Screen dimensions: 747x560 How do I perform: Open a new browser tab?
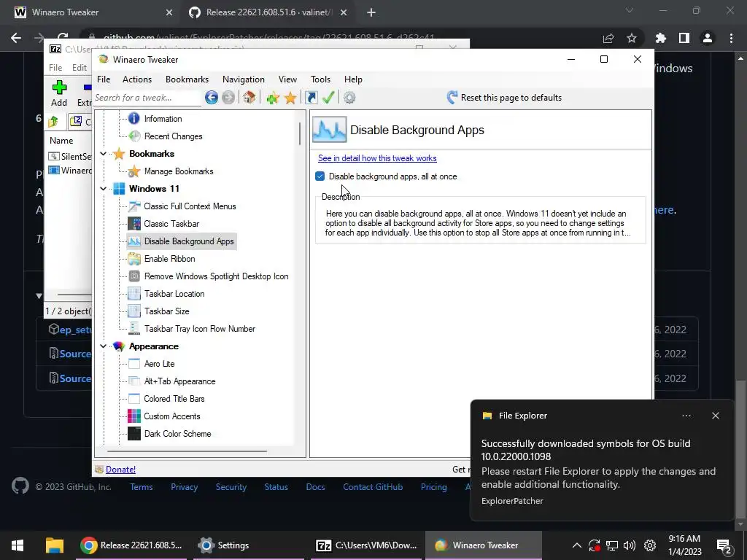pyautogui.click(x=371, y=13)
